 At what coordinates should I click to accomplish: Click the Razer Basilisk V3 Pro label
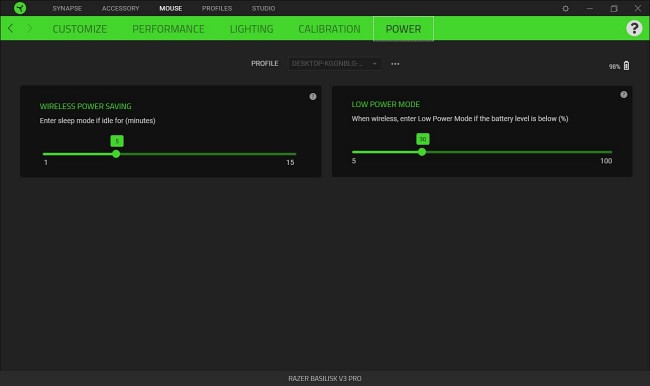(x=325, y=379)
